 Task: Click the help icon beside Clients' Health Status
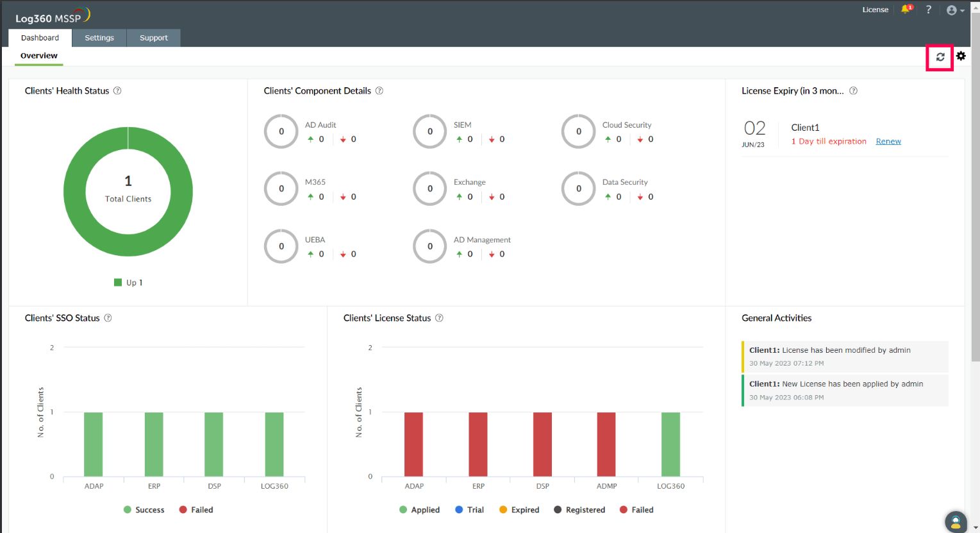tap(117, 91)
